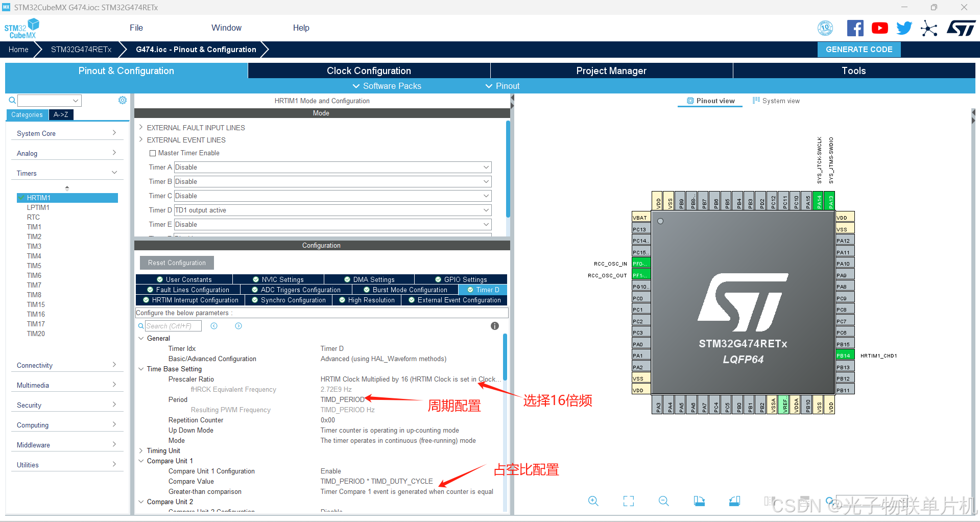Click the parameter search magnifier icon
The image size is (980, 522).
coord(141,326)
